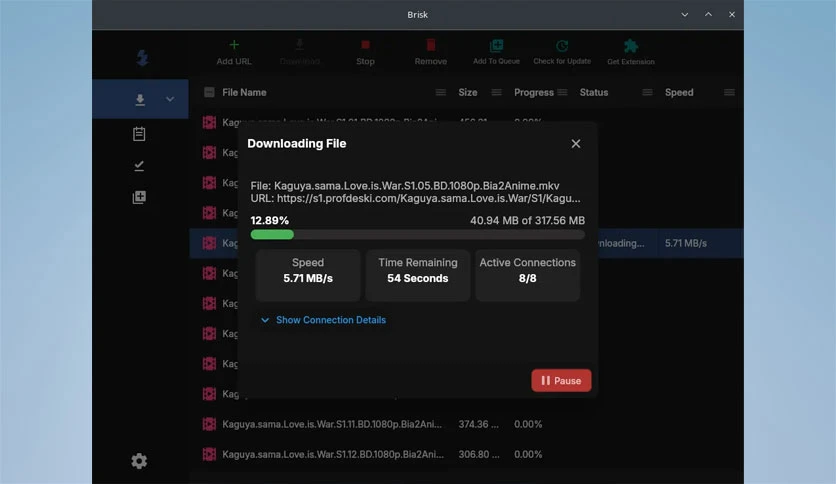Open the queues sidebar icon
The width and height of the screenshot is (836, 484).
(x=139, y=198)
